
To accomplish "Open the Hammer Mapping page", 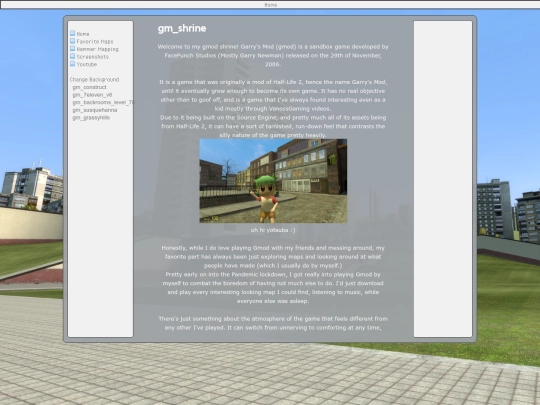I will (97, 49).
